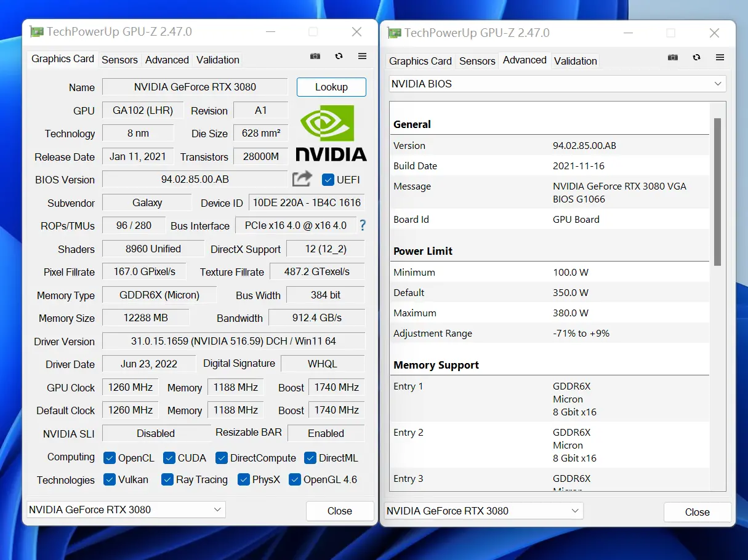Screen dimensions: 748x560
Task: Open the hamburger menu in right window
Action: pos(720,57)
